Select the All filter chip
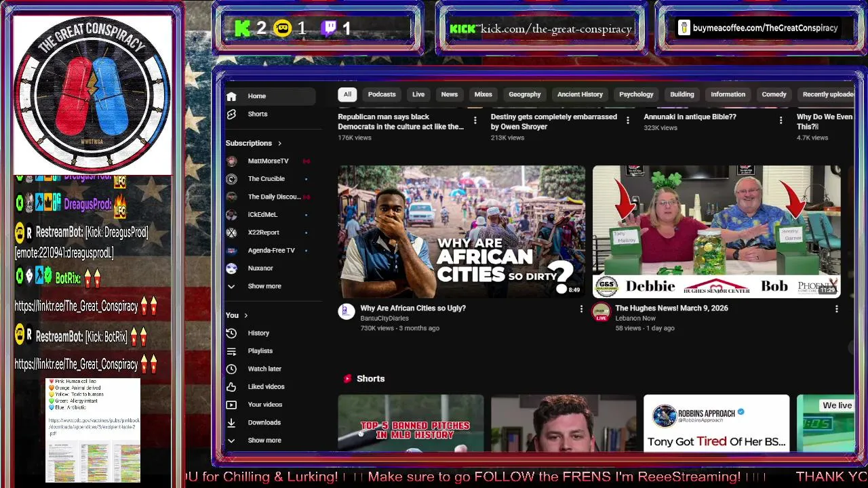 pyautogui.click(x=347, y=95)
